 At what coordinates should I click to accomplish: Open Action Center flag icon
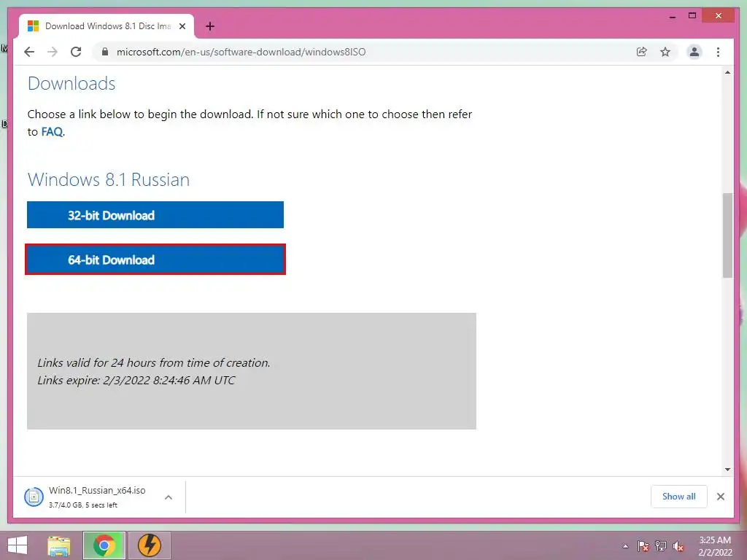pos(643,546)
